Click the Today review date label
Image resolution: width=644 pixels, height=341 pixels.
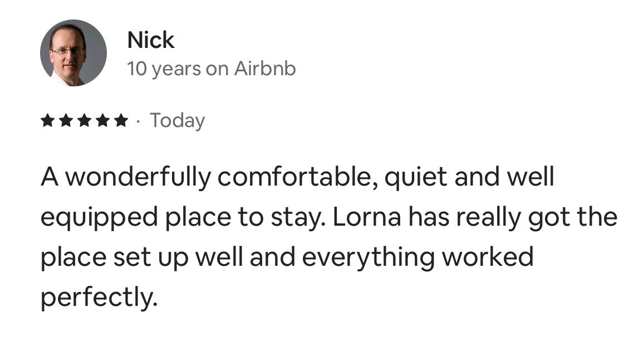point(178,121)
